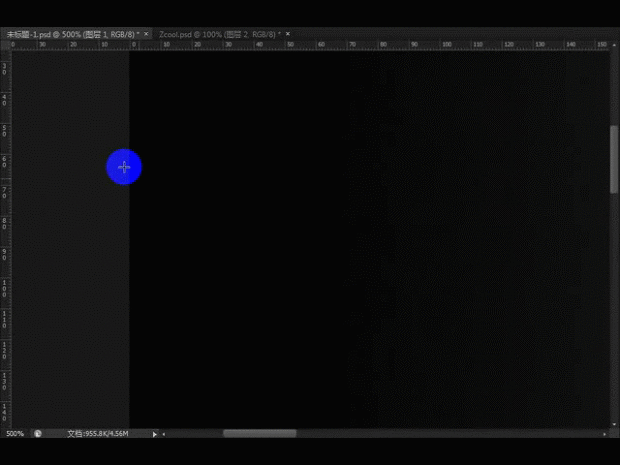Click the ruler origin corner box

[x=4, y=45]
